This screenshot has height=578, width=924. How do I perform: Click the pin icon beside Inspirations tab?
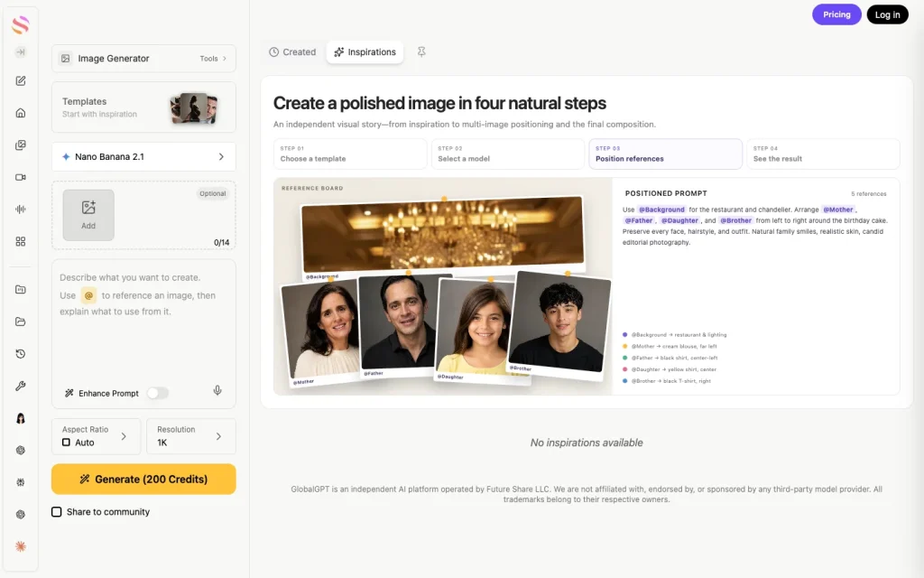click(x=421, y=51)
